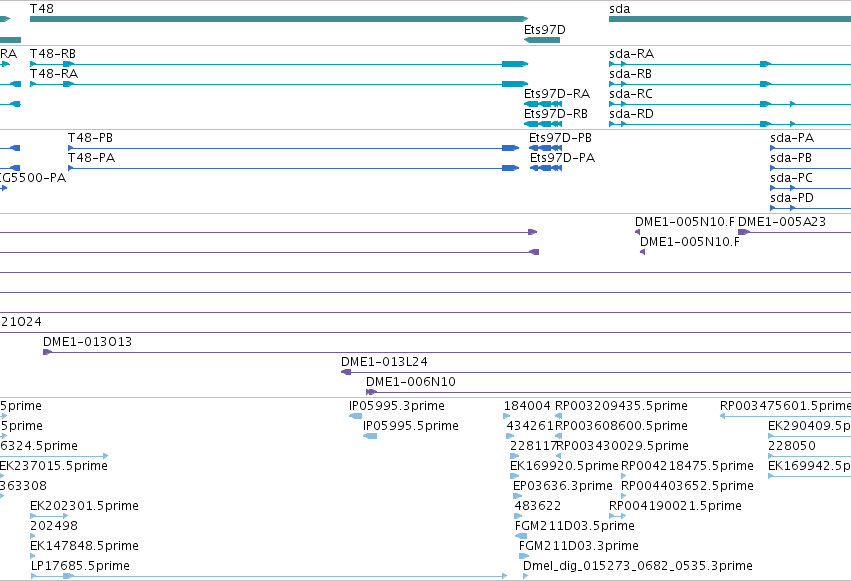
Task: Select the sda-PD protein label
Action: (x=792, y=198)
